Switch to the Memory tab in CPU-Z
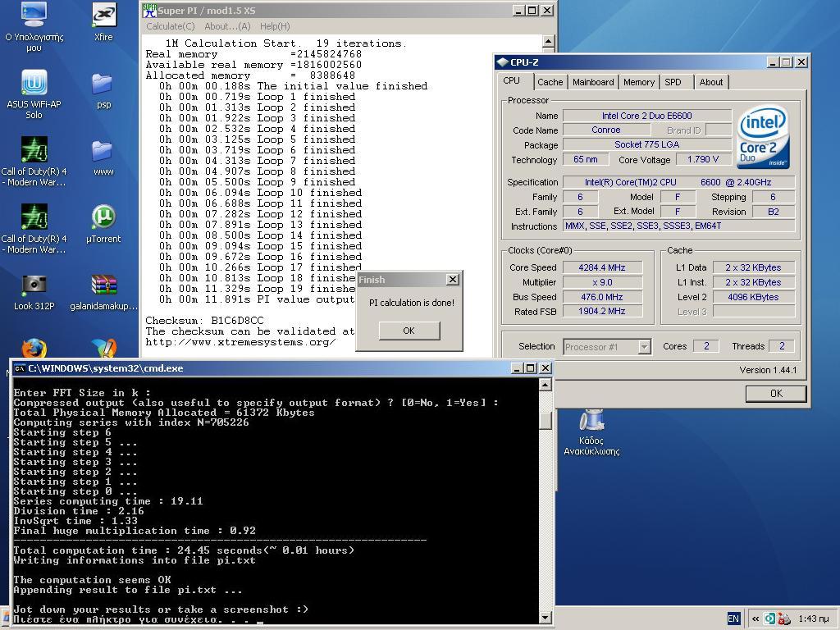Image resolution: width=840 pixels, height=630 pixels. click(x=638, y=82)
